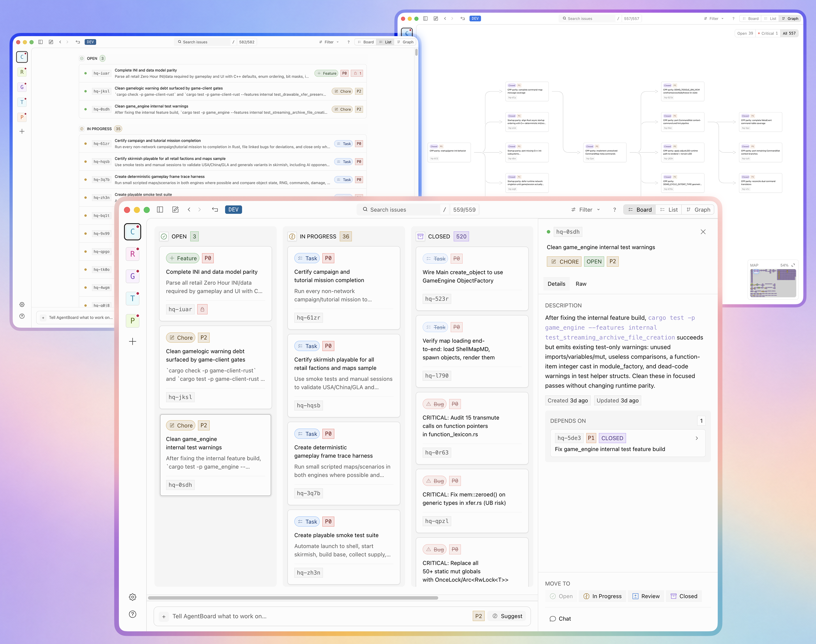Click horizontal scrollbar below the board
The image size is (816, 644).
click(293, 598)
